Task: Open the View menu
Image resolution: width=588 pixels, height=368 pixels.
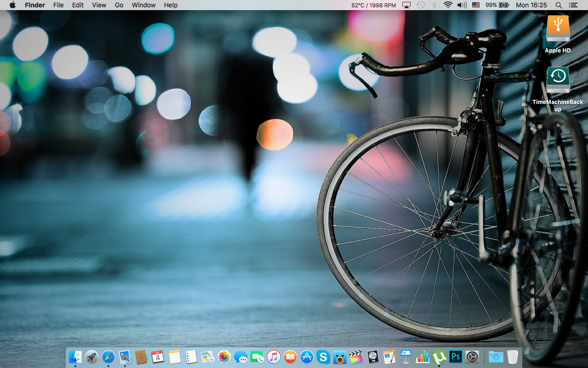Action: (99, 5)
